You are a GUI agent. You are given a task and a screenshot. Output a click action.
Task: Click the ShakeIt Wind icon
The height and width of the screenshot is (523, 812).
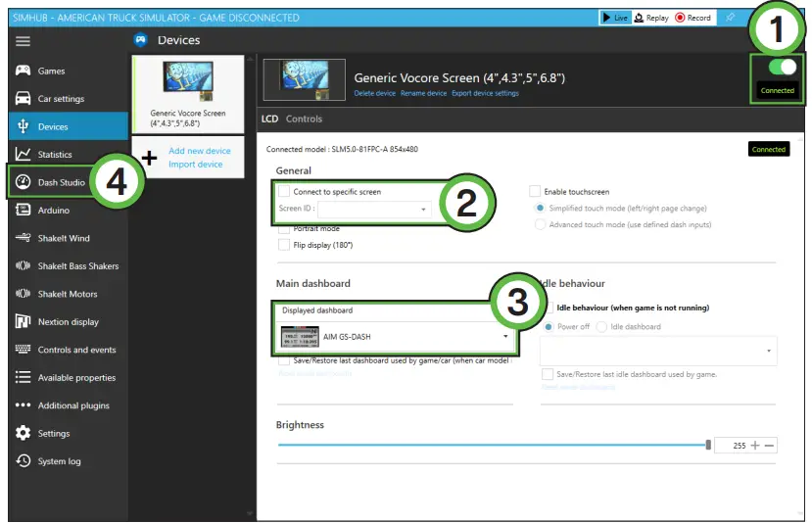tap(23, 238)
